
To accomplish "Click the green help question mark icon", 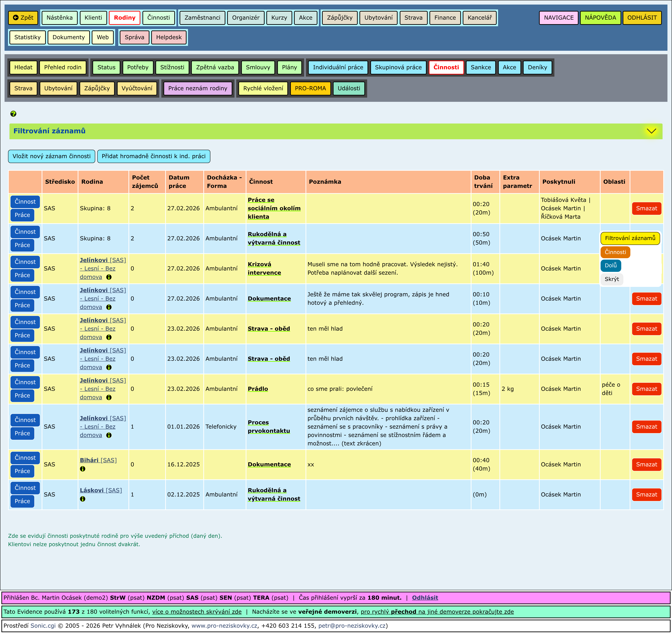I will 13,114.
